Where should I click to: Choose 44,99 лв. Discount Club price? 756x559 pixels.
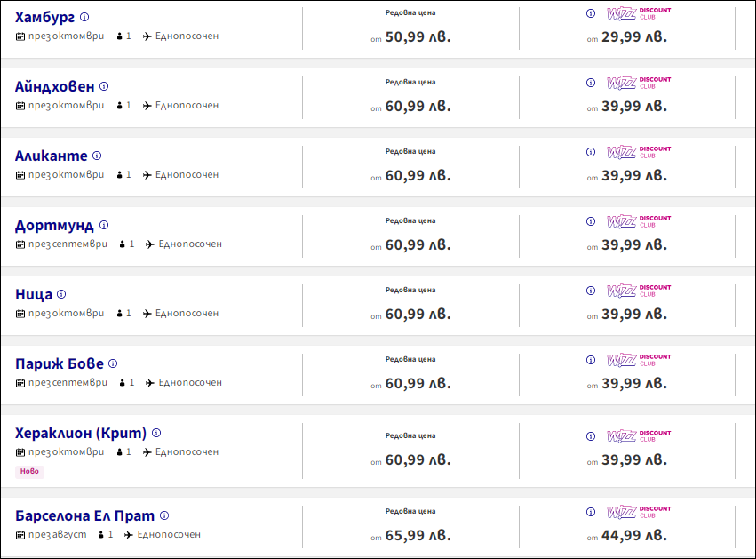click(x=633, y=536)
